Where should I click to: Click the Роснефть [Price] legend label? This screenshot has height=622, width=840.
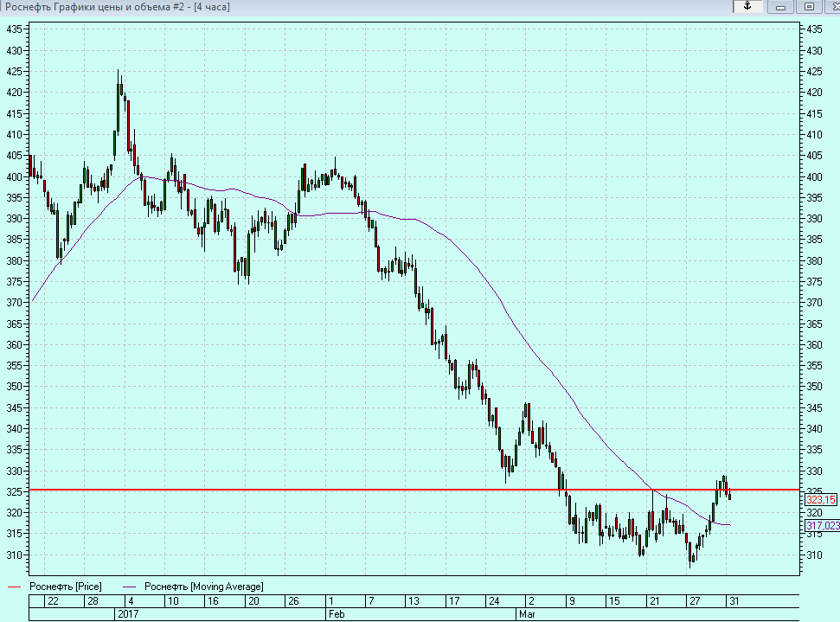coord(66,587)
